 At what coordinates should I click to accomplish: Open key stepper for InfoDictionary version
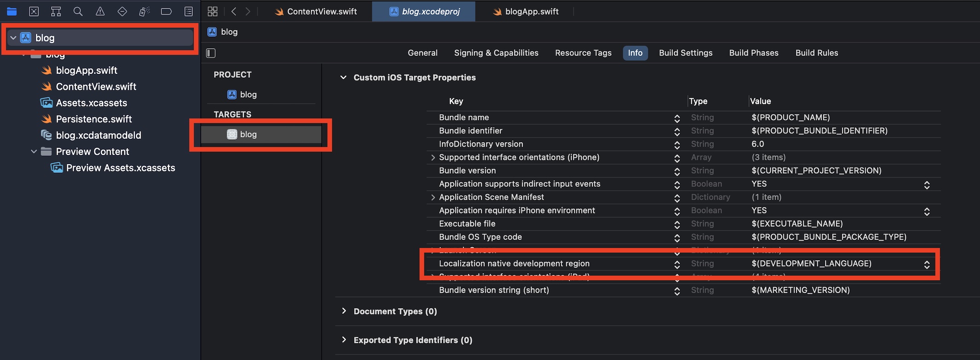pyautogui.click(x=677, y=145)
